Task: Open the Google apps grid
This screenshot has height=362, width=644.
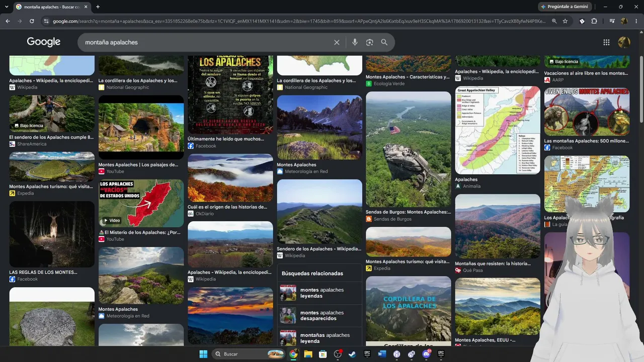Action: tap(606, 42)
